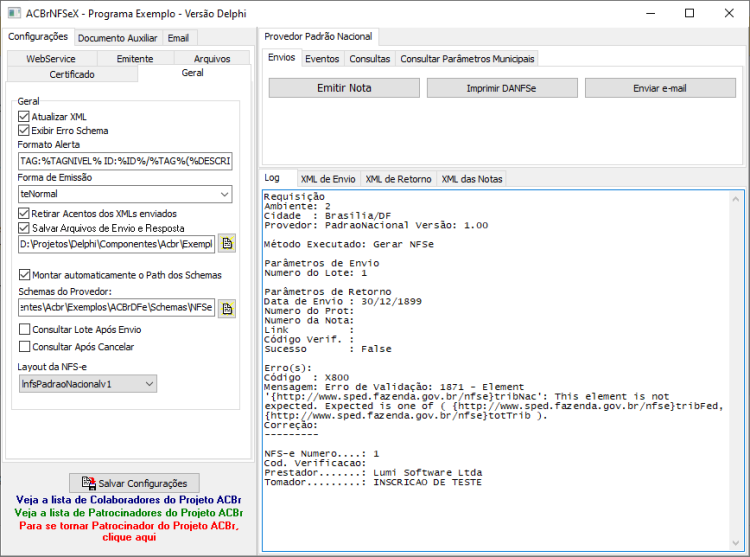Select the Consultar Parâmetros Municipais tab
This screenshot has width=750, height=557.
coord(467,58)
